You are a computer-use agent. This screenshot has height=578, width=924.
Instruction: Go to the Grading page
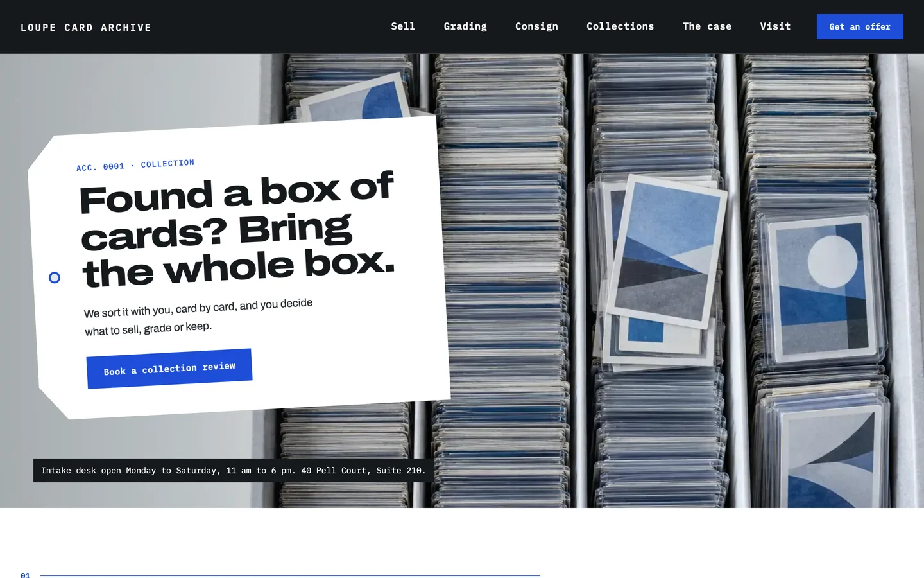[465, 26]
